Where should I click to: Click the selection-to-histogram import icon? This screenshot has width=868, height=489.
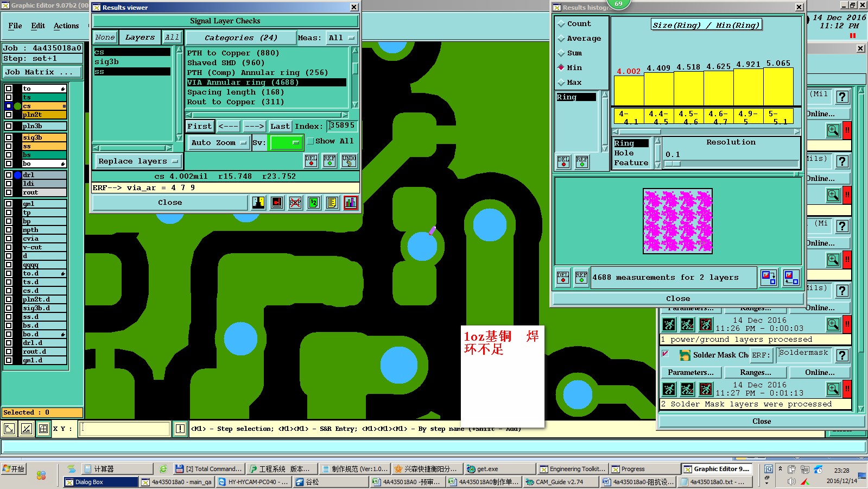[x=791, y=277]
